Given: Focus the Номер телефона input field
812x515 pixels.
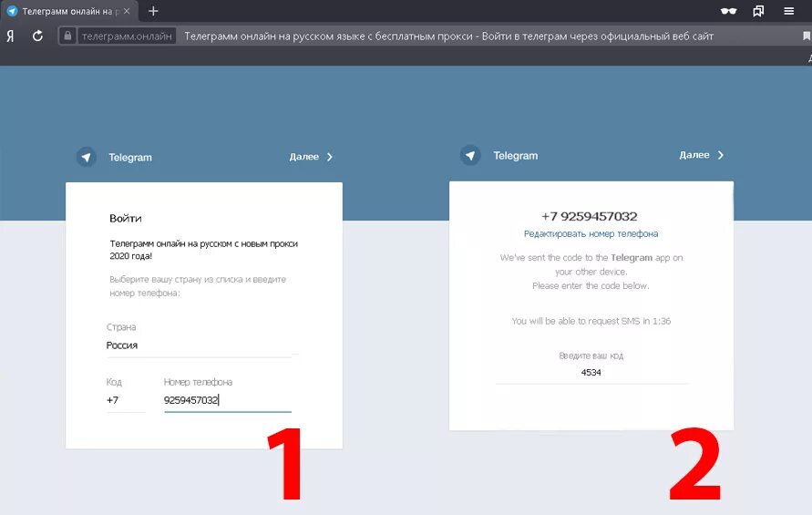Looking at the screenshot, I should pyautogui.click(x=228, y=400).
